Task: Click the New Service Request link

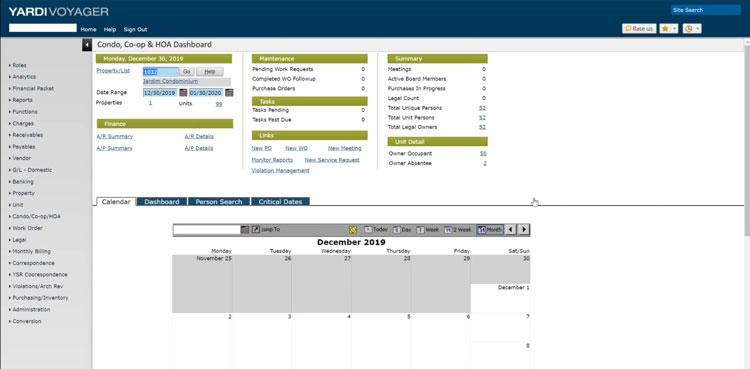Action: coord(332,160)
